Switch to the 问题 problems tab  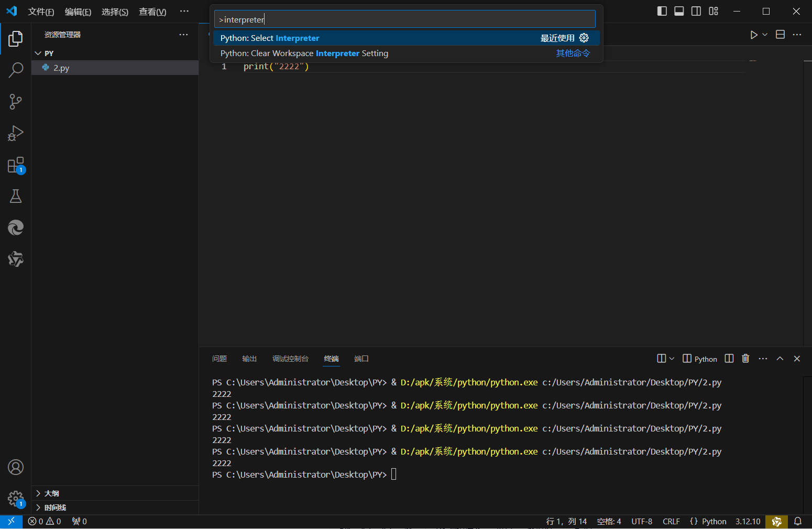point(220,359)
